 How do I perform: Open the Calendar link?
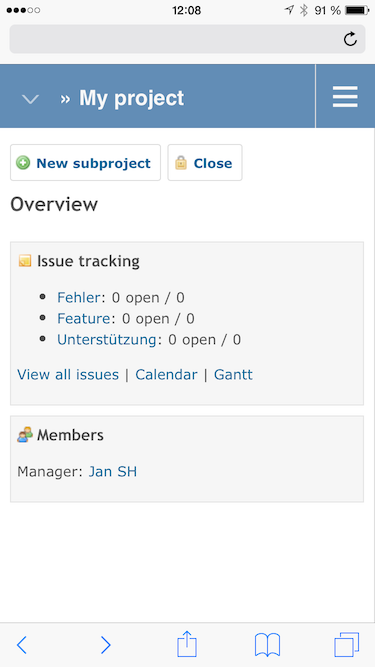click(x=166, y=375)
